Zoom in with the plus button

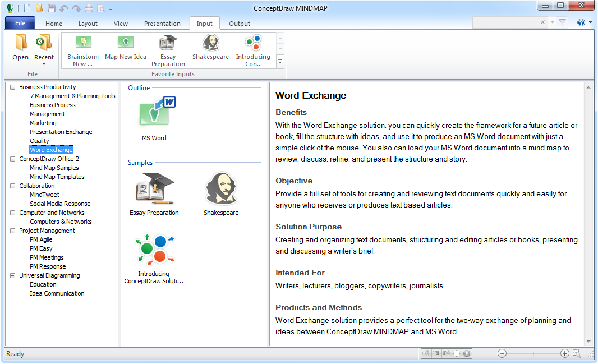[x=565, y=354]
